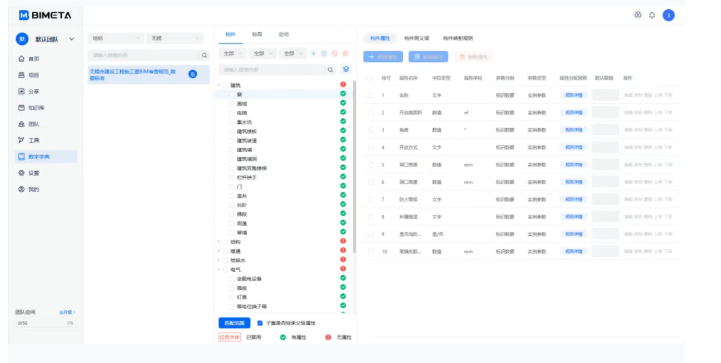
Task: Check the box next to 窗 tree node
Action: point(232,94)
